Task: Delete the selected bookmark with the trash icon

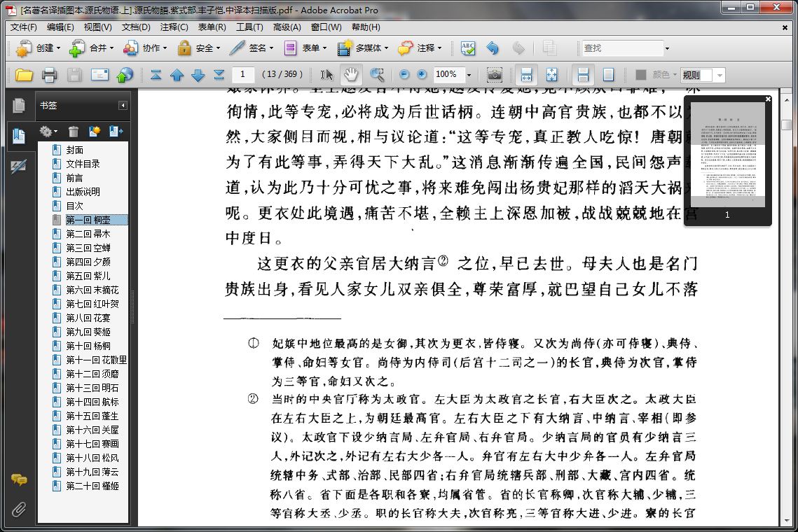Action: click(74, 132)
